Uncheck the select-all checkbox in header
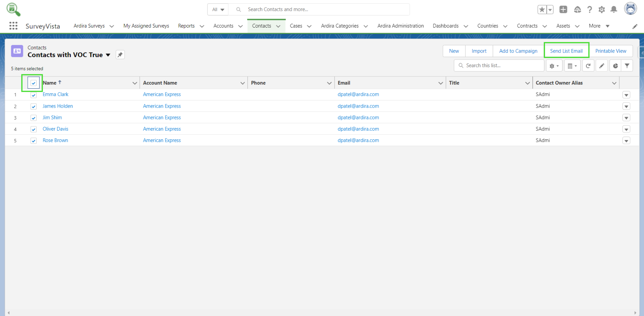The height and width of the screenshot is (316, 644). (34, 83)
